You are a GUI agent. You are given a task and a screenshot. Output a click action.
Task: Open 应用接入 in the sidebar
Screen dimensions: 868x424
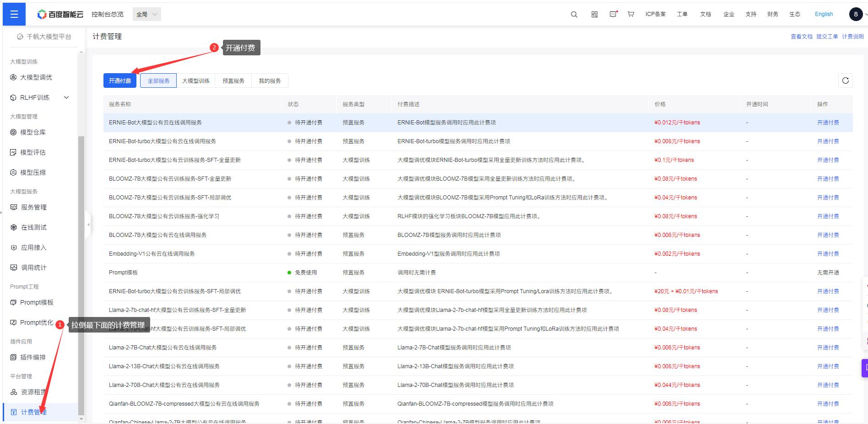pos(33,247)
